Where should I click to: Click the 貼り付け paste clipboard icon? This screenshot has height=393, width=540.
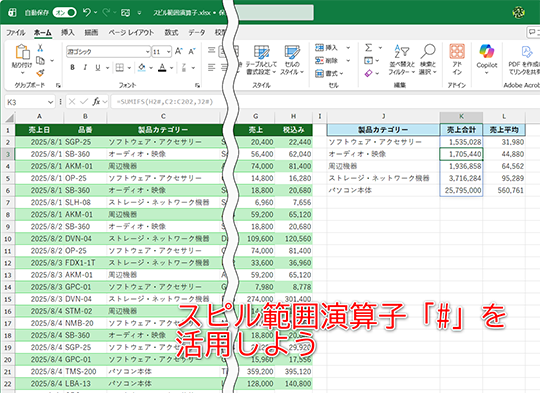(22, 52)
